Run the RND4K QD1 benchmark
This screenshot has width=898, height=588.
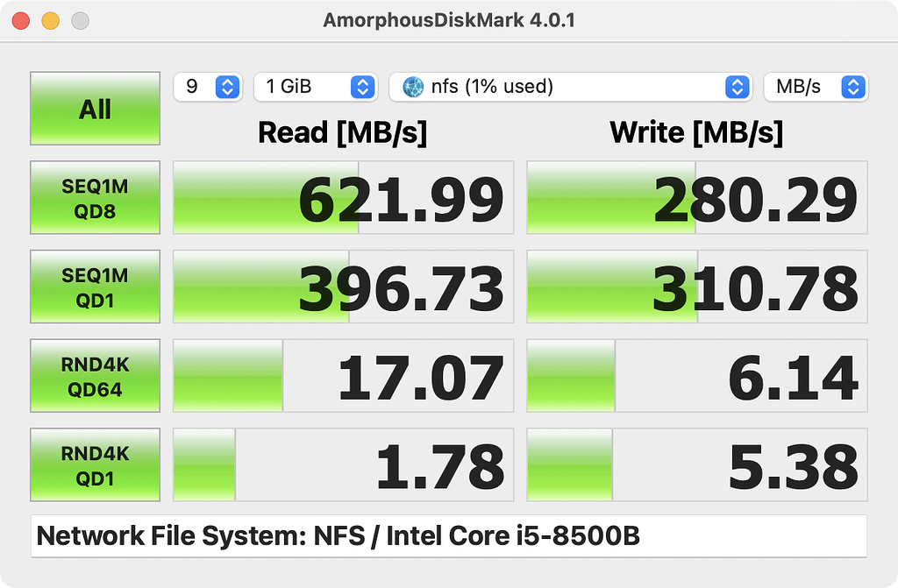pyautogui.click(x=95, y=464)
